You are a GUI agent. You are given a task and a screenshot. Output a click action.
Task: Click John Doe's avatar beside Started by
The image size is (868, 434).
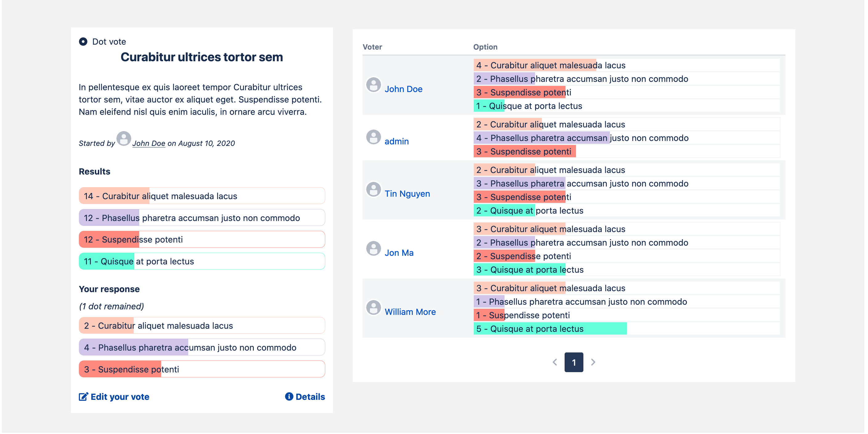(x=124, y=139)
